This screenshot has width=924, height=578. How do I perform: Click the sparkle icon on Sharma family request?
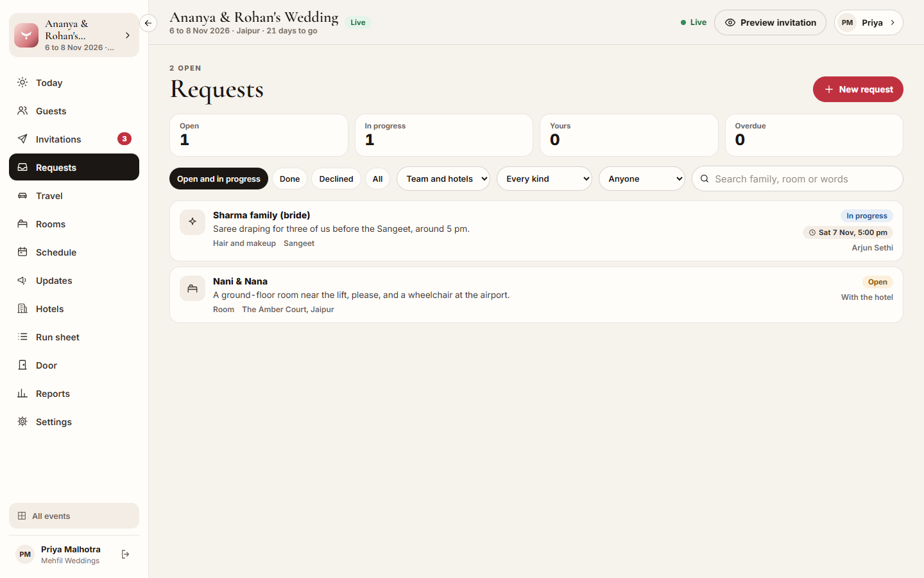click(193, 222)
